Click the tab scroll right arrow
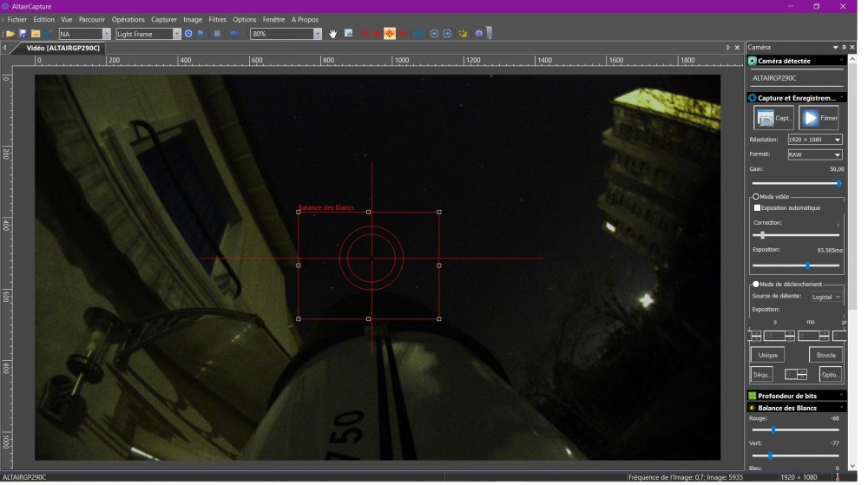Image resolution: width=868 pixels, height=485 pixels. point(728,48)
